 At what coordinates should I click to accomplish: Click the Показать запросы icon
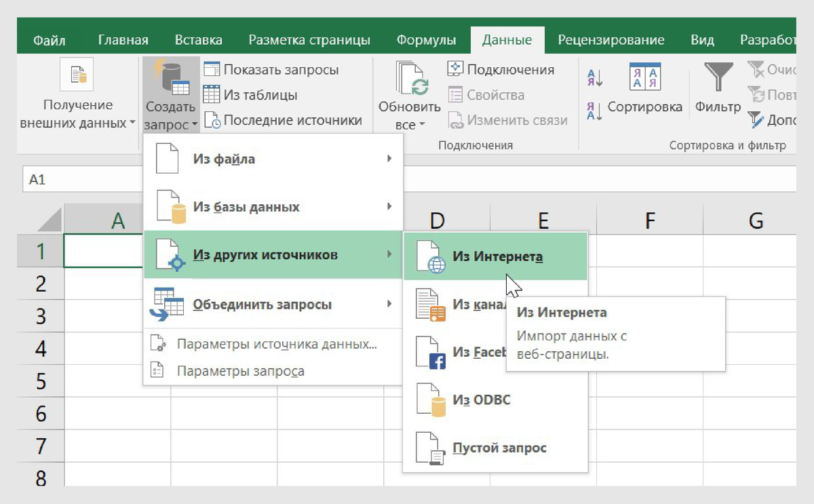210,70
